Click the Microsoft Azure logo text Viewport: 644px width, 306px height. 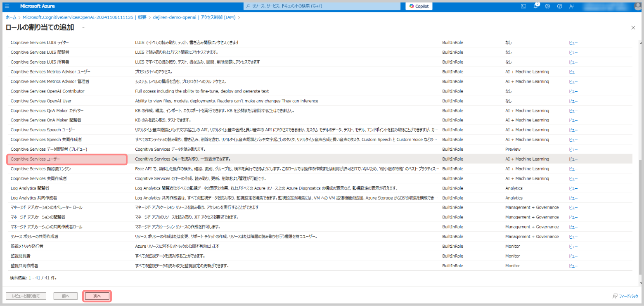point(37,6)
